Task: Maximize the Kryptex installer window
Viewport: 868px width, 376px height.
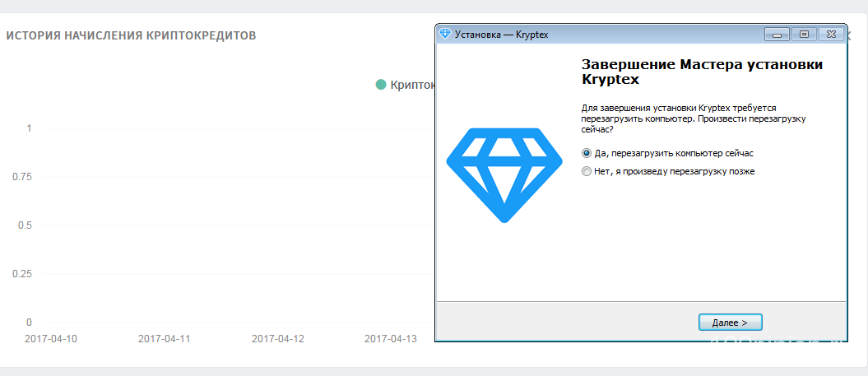Action: pyautogui.click(x=805, y=35)
